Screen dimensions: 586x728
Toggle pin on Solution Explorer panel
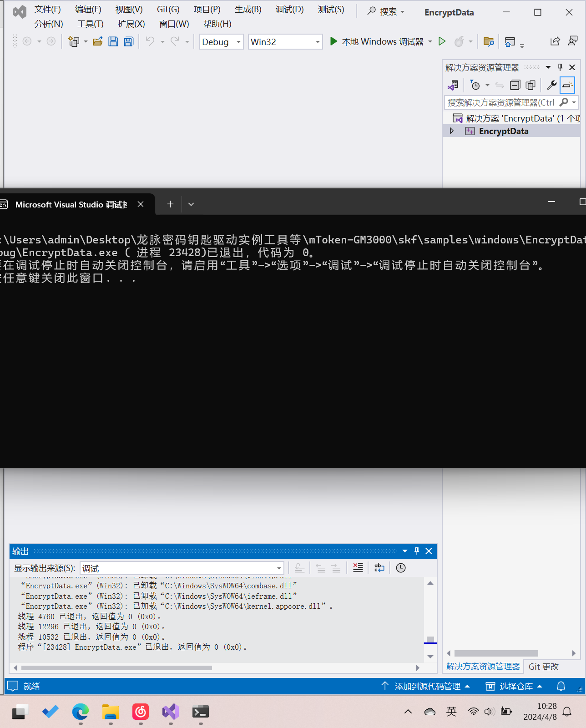coord(560,67)
